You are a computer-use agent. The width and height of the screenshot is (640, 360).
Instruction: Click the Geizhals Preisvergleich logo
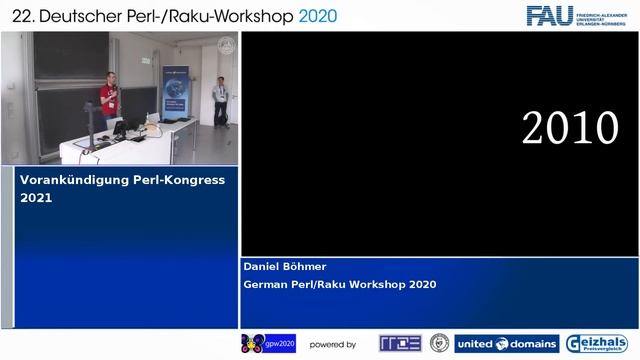[x=597, y=344]
